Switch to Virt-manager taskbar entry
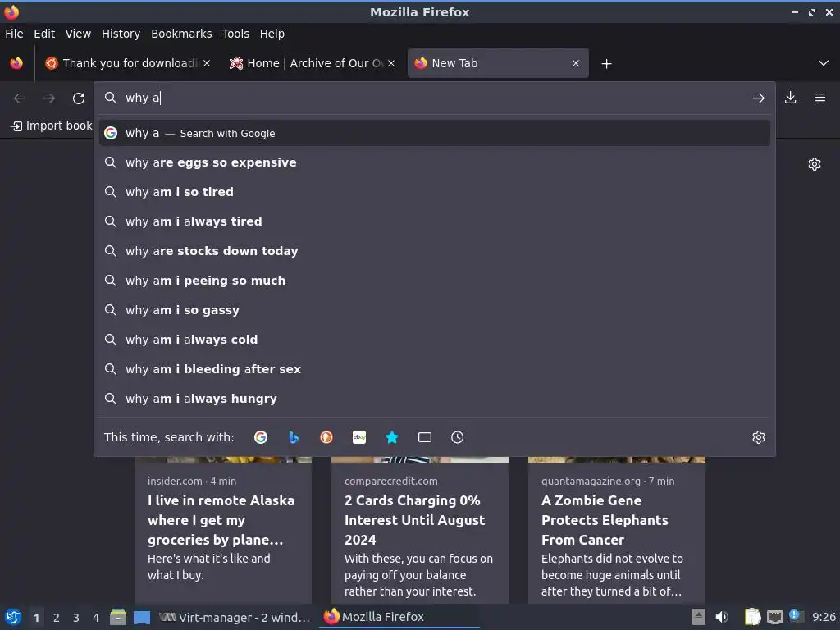The width and height of the screenshot is (840, 630). pos(235,617)
